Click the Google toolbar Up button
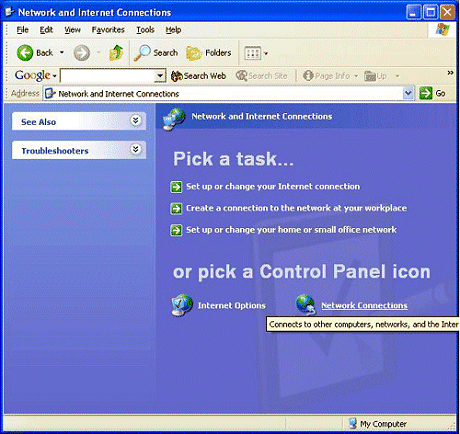Screen dimensions: 460x434 [376, 76]
